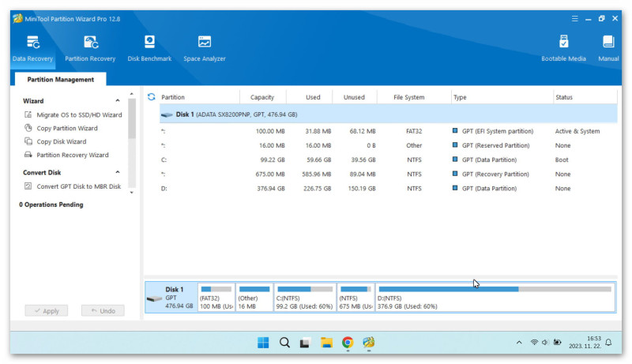The width and height of the screenshot is (632, 364).
Task: Sort by the Used column header
Action: pyautogui.click(x=313, y=97)
